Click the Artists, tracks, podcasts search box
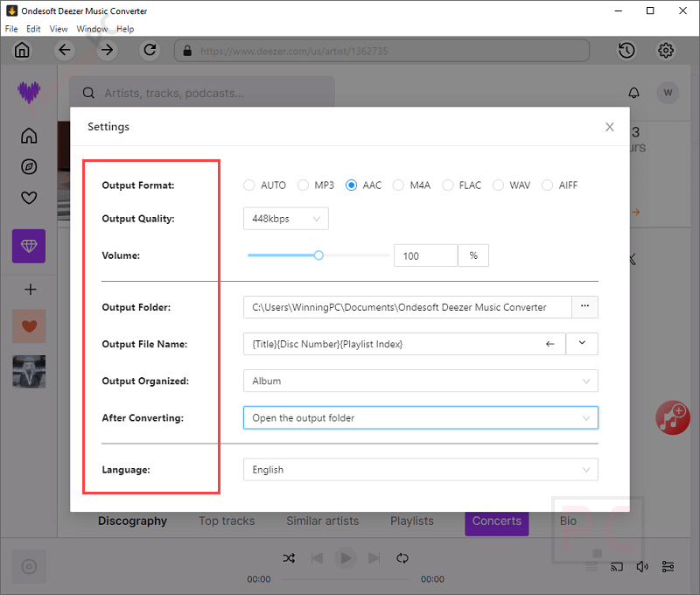700x595 pixels. click(202, 93)
